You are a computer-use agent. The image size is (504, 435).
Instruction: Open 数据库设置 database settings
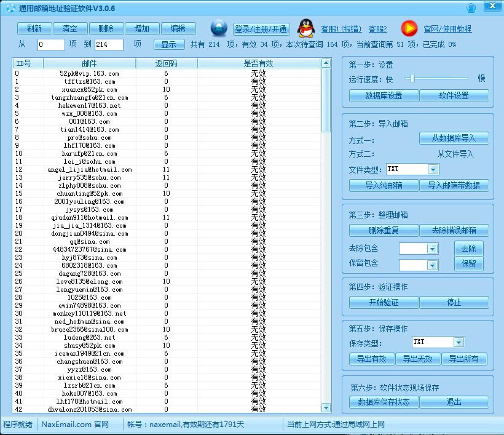[x=384, y=95]
